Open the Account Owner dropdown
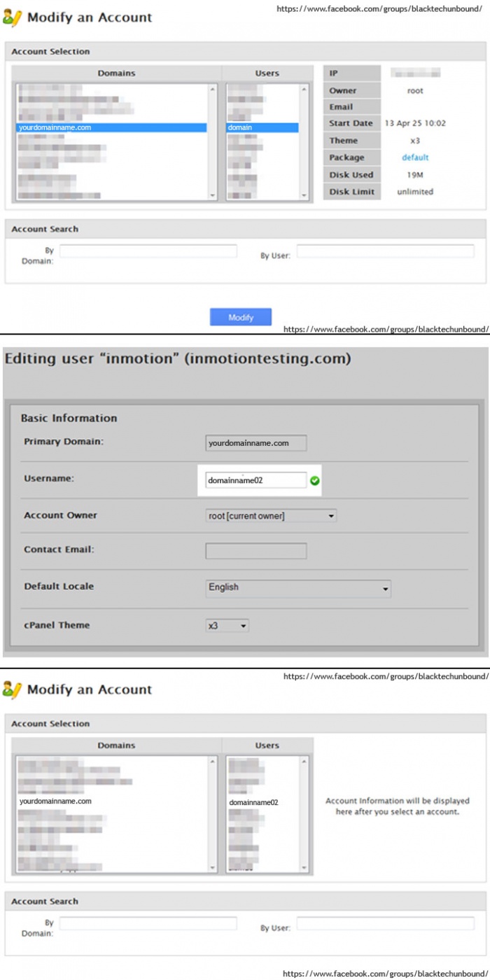Image resolution: width=490 pixels, height=980 pixels. click(x=271, y=516)
